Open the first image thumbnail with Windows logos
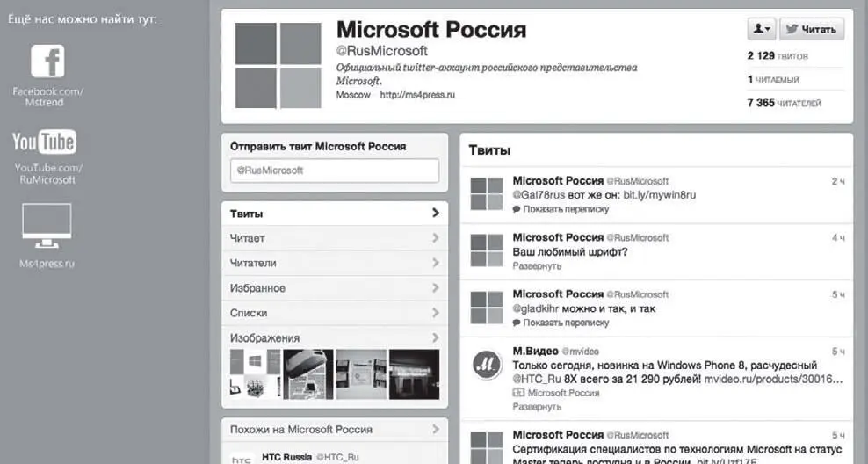 (x=255, y=374)
